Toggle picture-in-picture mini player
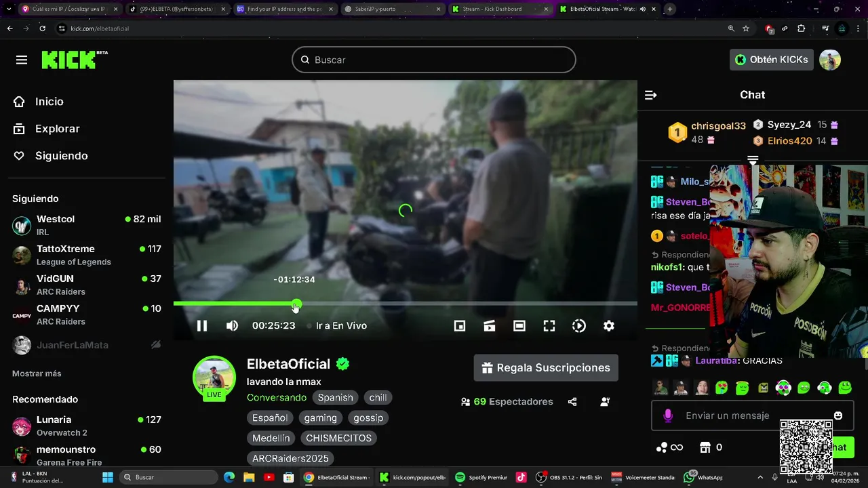The image size is (868, 488). pyautogui.click(x=460, y=326)
